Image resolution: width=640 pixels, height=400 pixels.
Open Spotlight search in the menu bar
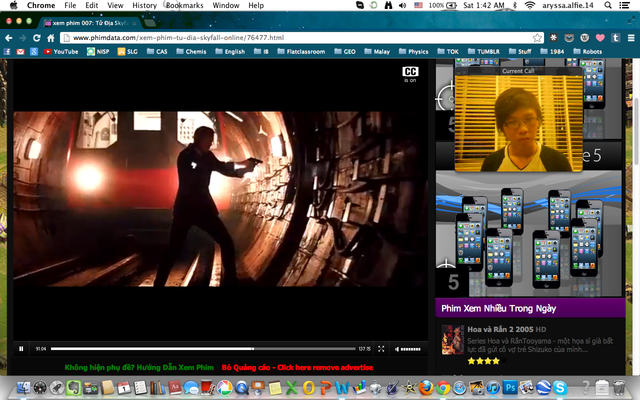pos(608,5)
